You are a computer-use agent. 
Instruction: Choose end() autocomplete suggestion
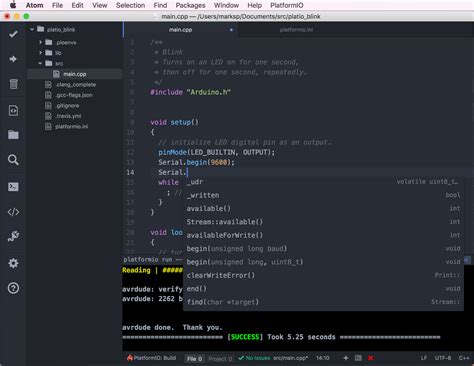click(323, 288)
